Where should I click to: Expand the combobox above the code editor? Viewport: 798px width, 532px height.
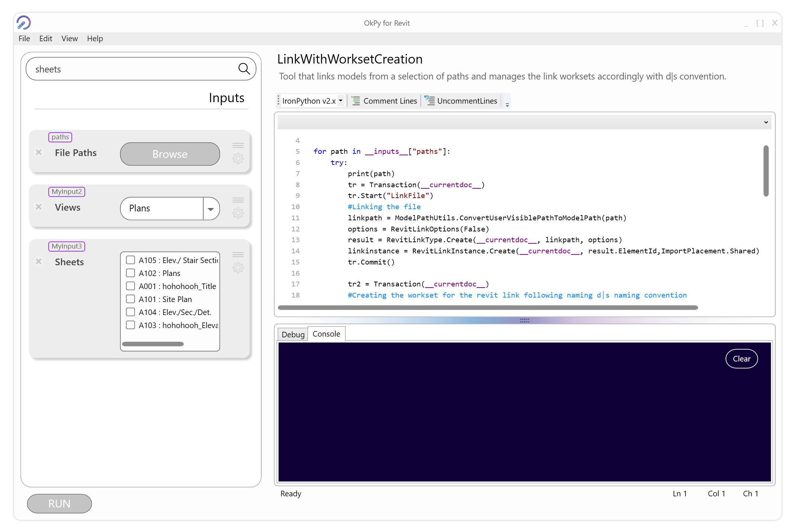tap(766, 122)
